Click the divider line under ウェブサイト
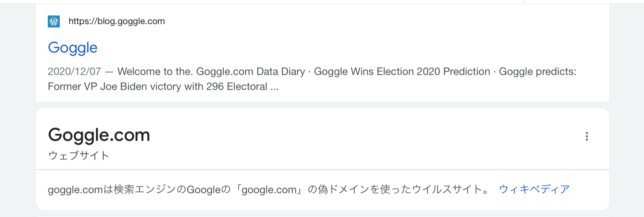 click(x=322, y=170)
